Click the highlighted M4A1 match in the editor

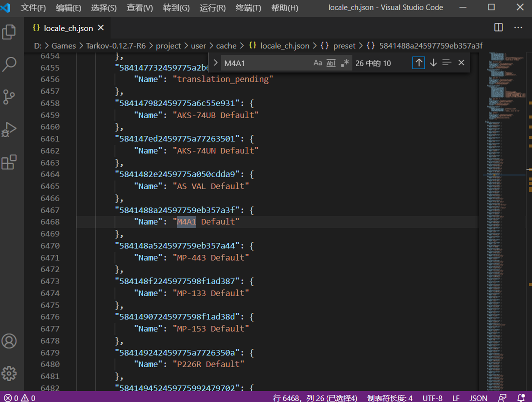point(187,222)
